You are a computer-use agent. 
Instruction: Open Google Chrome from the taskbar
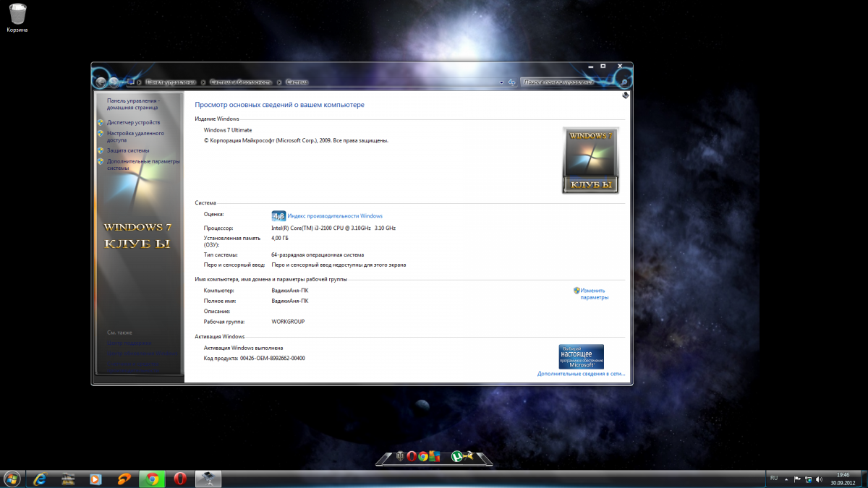pos(151,479)
